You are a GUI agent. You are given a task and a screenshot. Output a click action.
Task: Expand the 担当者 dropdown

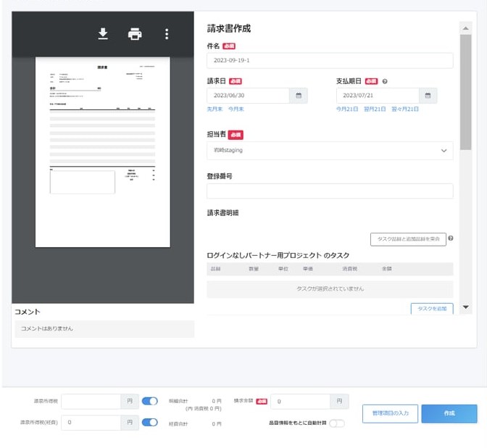(330, 150)
